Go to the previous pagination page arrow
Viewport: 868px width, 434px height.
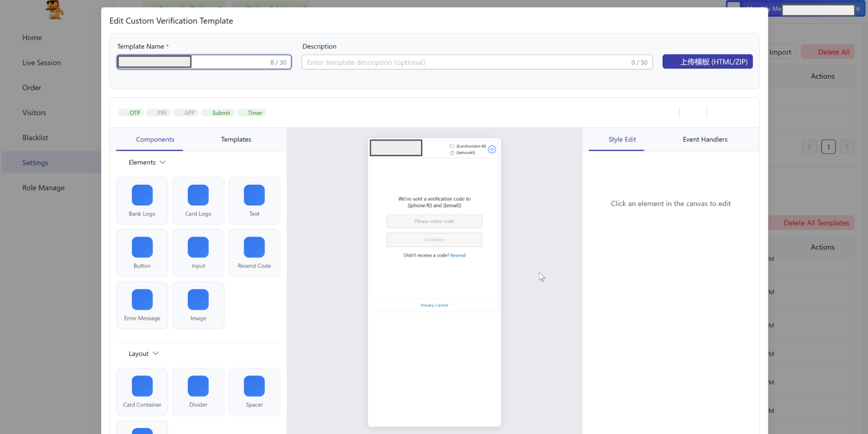click(809, 147)
